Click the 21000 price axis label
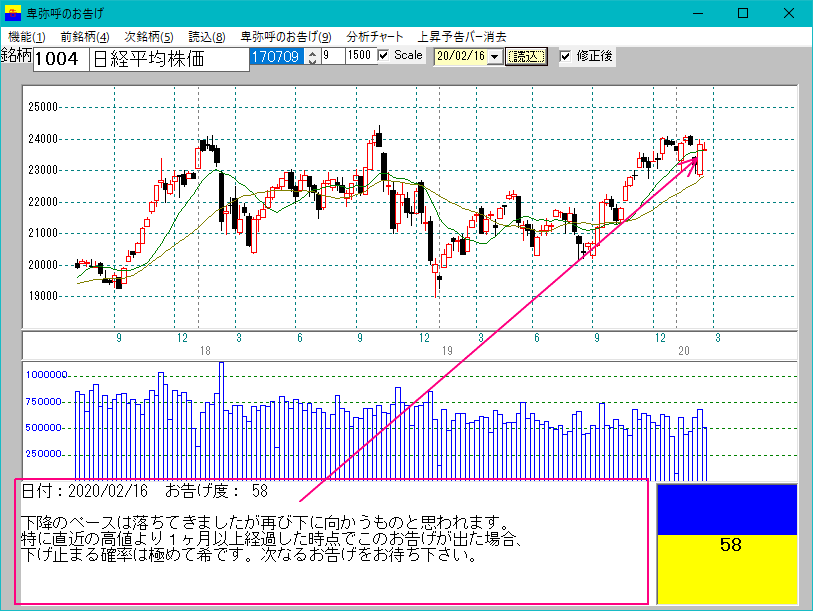Image resolution: width=813 pixels, height=611 pixels. point(43,233)
